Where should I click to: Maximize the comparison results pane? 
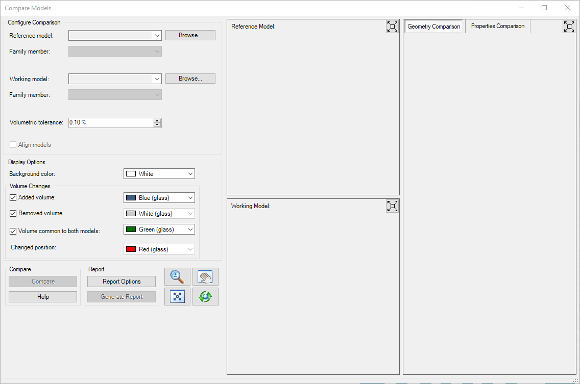coord(569,26)
